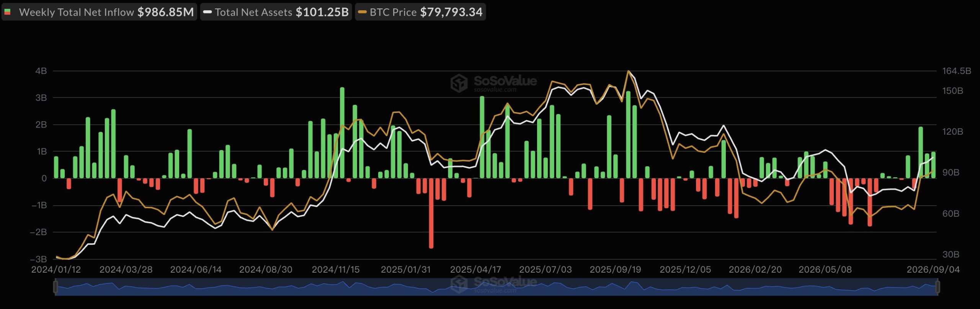Viewport: 980px width, 309px height.
Task: Click the 150B right axis label
Action: tap(953, 91)
